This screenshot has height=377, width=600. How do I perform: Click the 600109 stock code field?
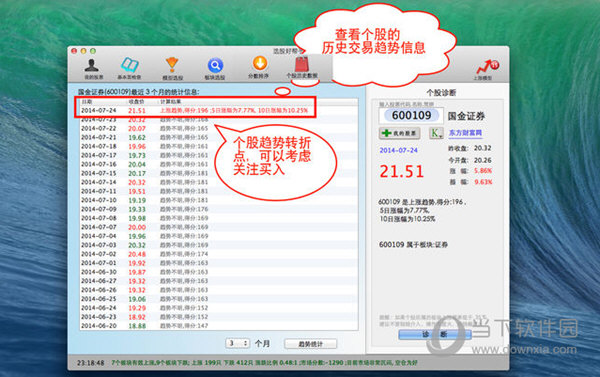(411, 115)
